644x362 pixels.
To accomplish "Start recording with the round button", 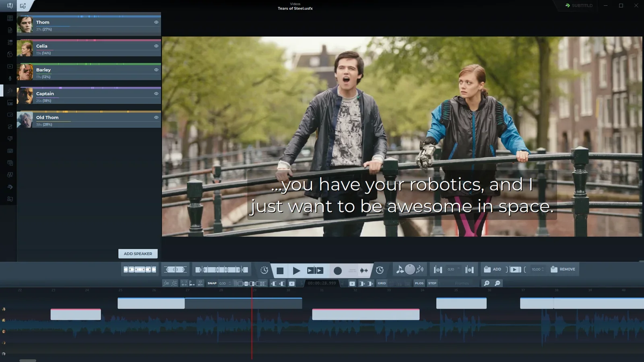I will [x=338, y=271].
